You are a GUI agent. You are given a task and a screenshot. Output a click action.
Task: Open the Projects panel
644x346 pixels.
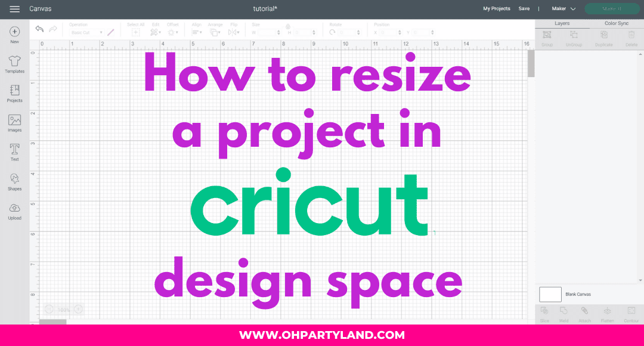coord(14,94)
